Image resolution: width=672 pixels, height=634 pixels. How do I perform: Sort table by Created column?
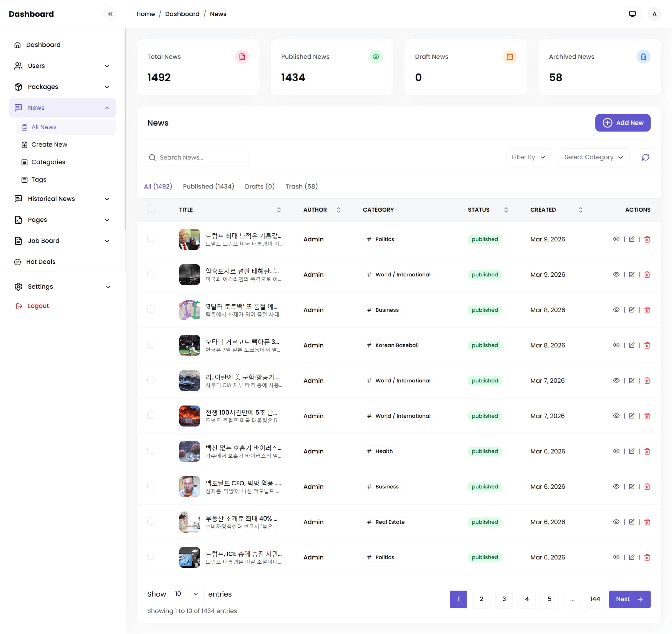click(x=580, y=210)
